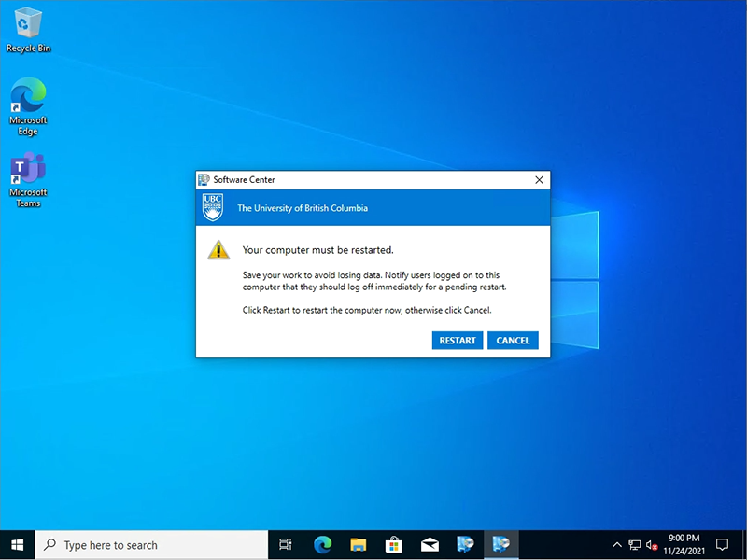Image resolution: width=747 pixels, height=560 pixels.
Task: Open the clock and date flyout
Action: pyautogui.click(x=684, y=545)
